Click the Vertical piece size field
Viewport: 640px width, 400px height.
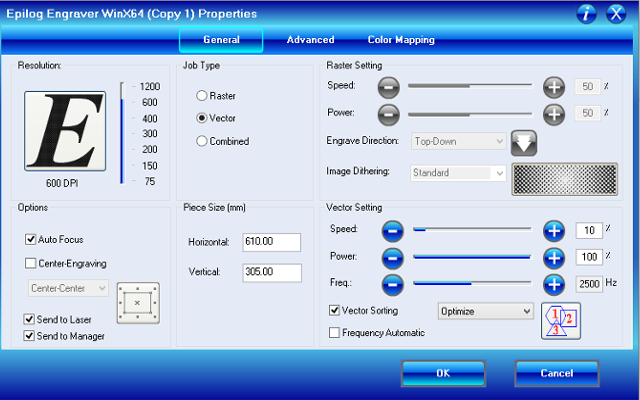pos(272,272)
